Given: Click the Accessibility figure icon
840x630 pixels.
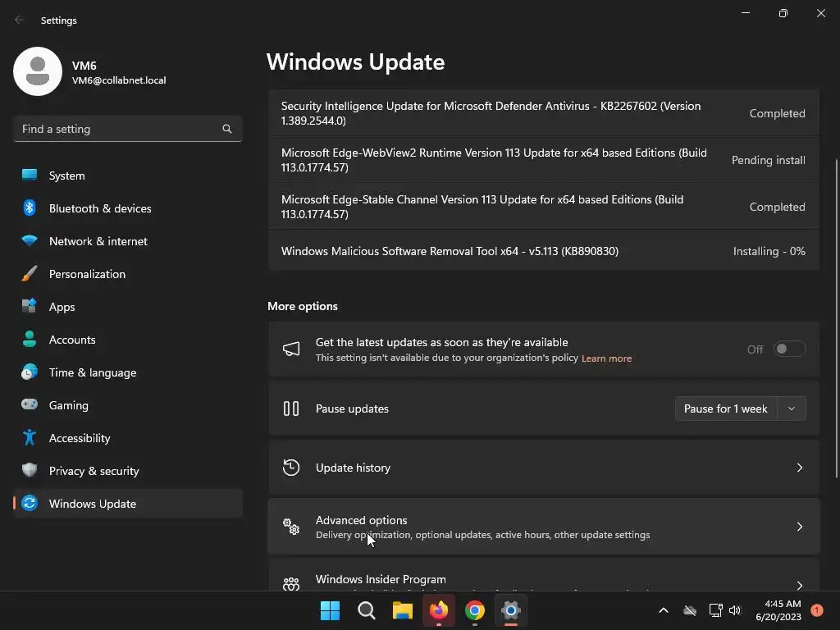Looking at the screenshot, I should click(30, 438).
